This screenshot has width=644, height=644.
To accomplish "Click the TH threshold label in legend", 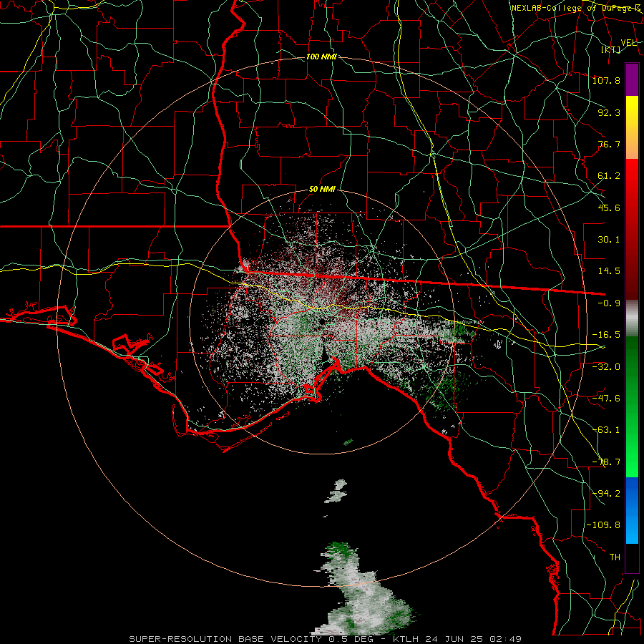I will coord(615,557).
